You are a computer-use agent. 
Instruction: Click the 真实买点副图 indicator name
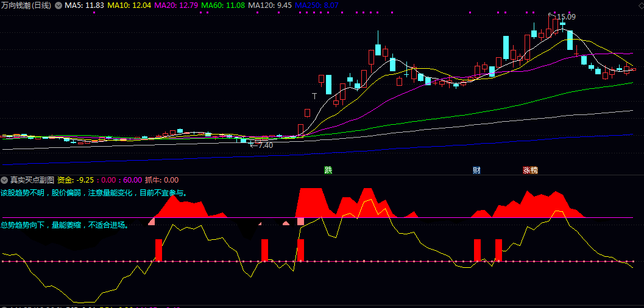(x=32, y=180)
